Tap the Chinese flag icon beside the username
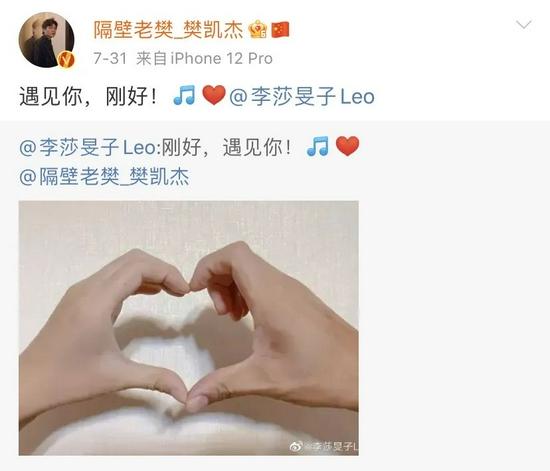550x471 pixels. 280,30
